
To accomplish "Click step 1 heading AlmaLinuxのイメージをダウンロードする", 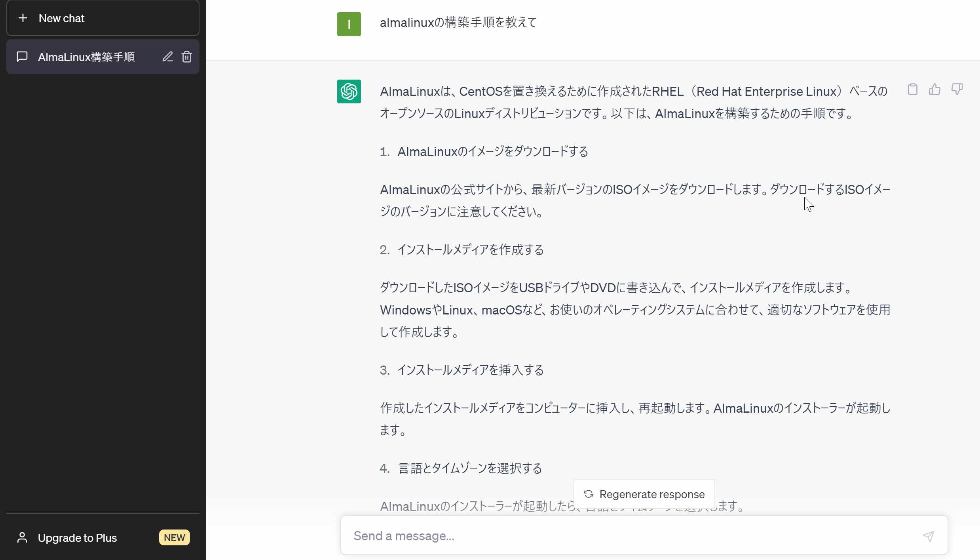I will [x=493, y=152].
